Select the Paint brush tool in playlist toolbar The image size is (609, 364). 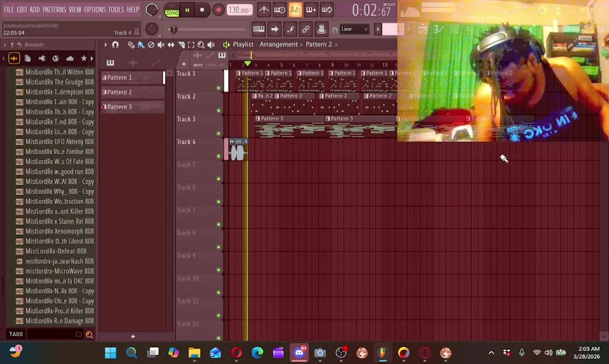point(141,44)
